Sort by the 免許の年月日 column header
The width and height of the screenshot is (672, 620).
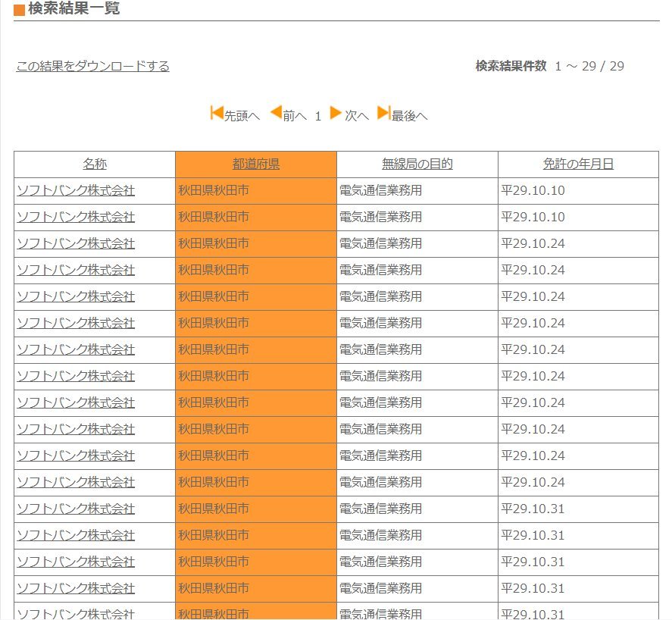[578, 164]
